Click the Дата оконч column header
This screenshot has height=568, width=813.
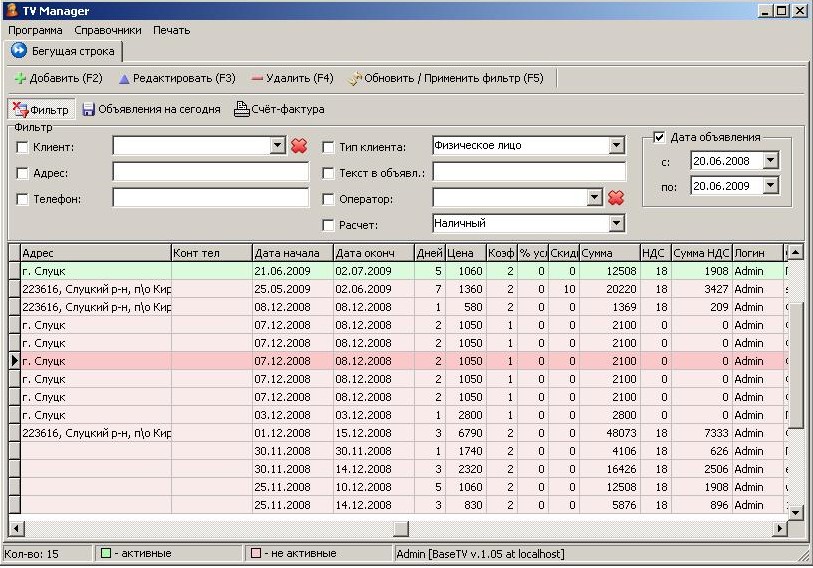click(x=373, y=253)
